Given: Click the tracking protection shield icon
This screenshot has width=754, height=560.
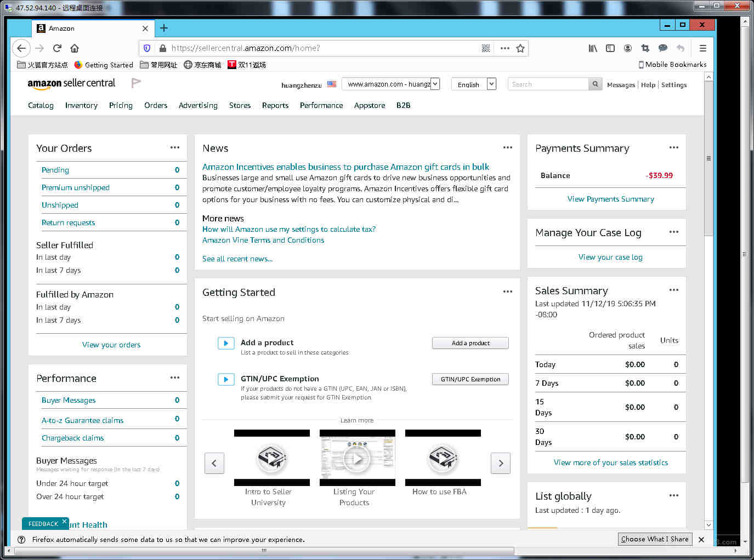Looking at the screenshot, I should [147, 48].
